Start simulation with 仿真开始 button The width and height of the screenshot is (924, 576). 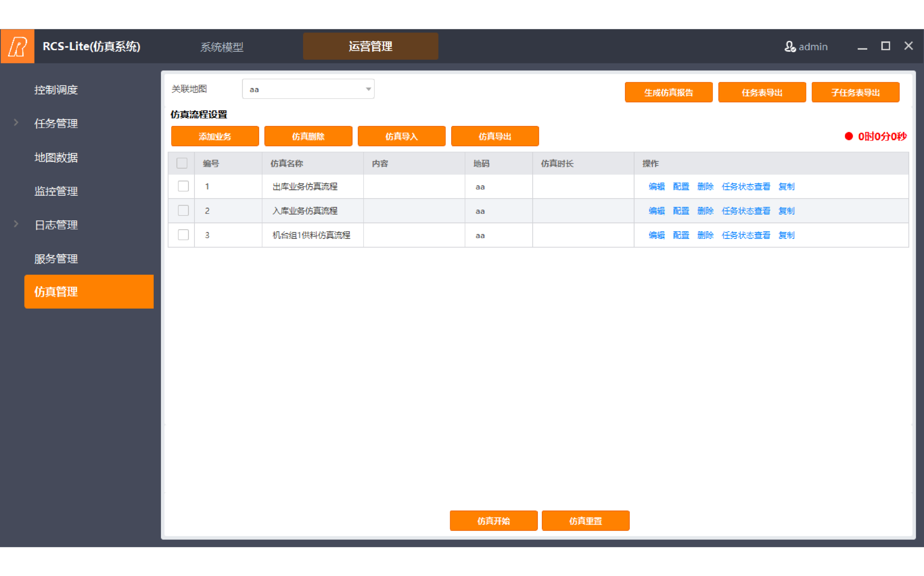(x=494, y=520)
